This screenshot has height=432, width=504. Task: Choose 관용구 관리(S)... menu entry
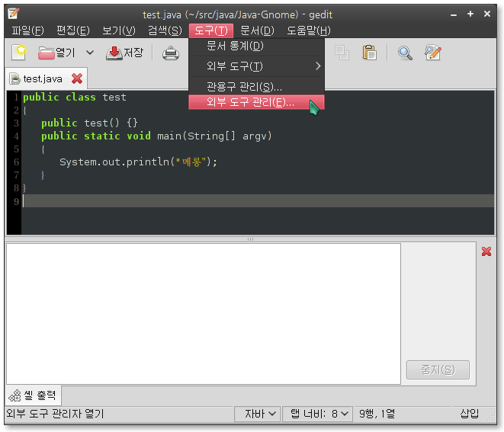point(256,86)
